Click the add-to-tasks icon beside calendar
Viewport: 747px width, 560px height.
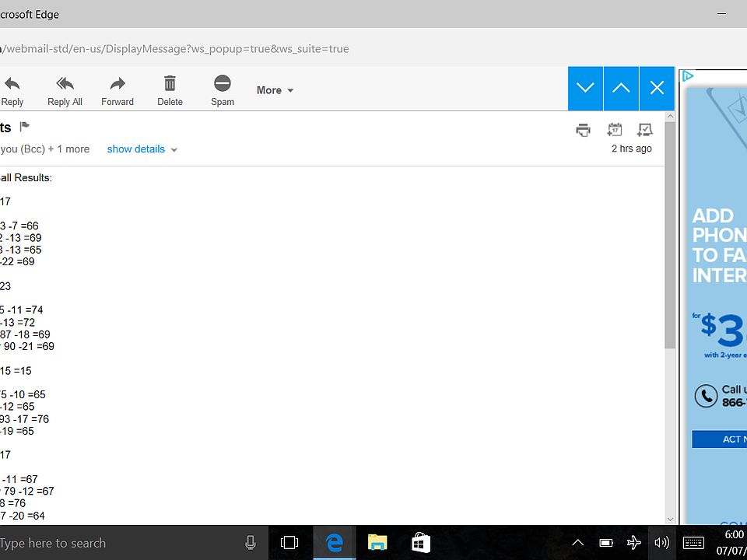[644, 130]
